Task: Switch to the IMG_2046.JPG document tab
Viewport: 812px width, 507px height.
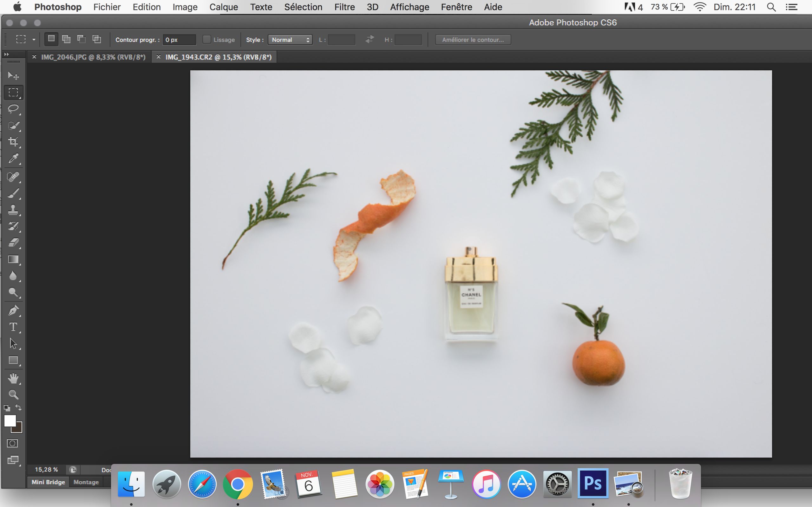Action: click(x=93, y=57)
